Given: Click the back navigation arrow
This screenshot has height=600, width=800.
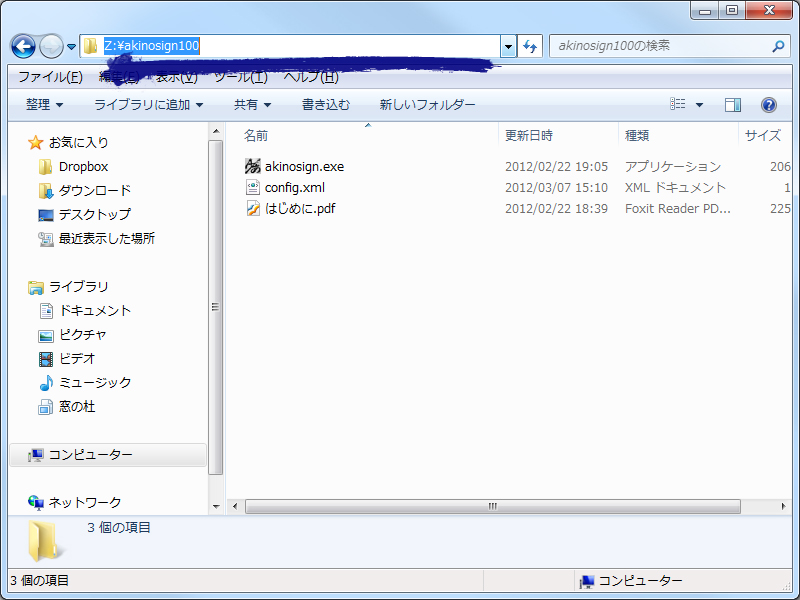Looking at the screenshot, I should tap(22, 46).
